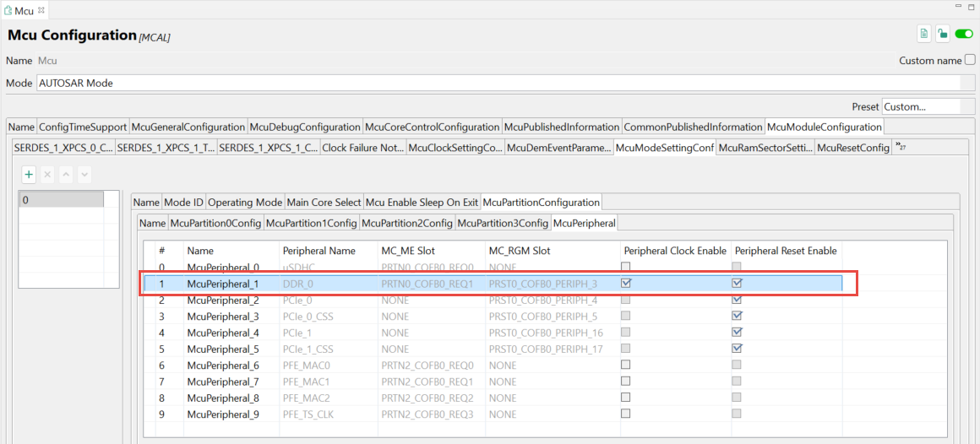Click the delete element X icon
The width and height of the screenshot is (980, 444).
[x=47, y=175]
